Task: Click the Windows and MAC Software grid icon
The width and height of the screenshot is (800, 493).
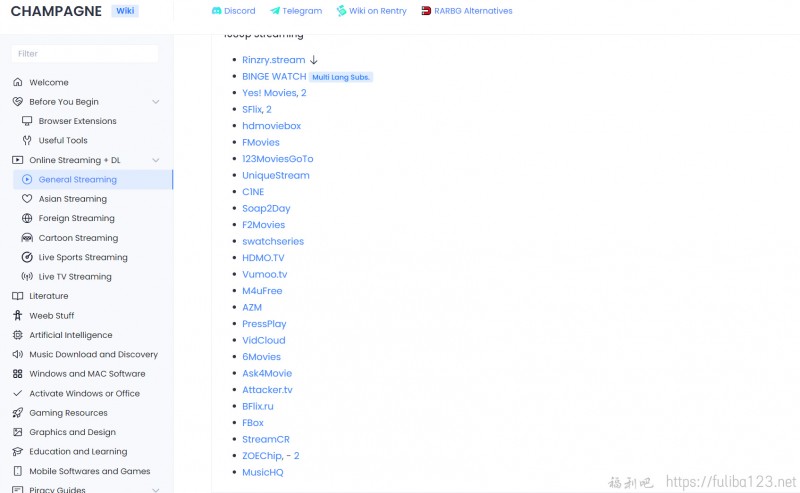Action: pos(17,374)
